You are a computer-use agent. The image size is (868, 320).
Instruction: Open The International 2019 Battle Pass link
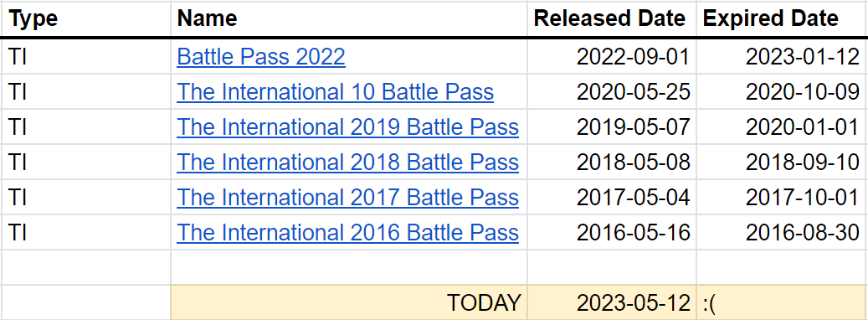347,127
